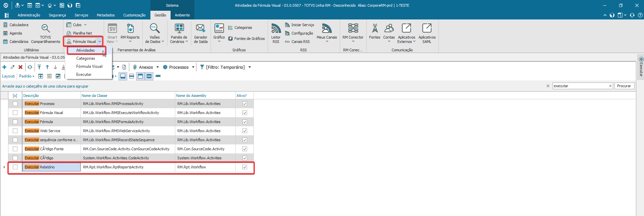This screenshot has width=644, height=216.
Task: Open Aplicativos SAML
Action: point(427,33)
